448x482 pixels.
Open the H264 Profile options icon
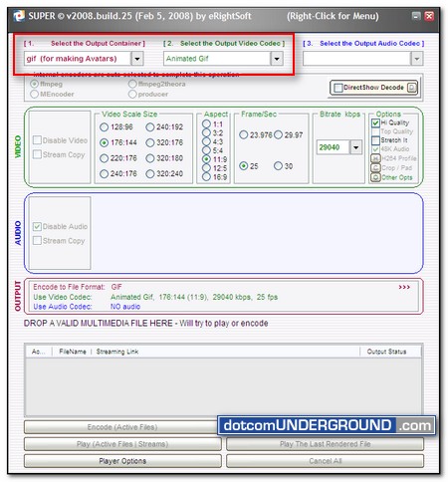coord(375,158)
